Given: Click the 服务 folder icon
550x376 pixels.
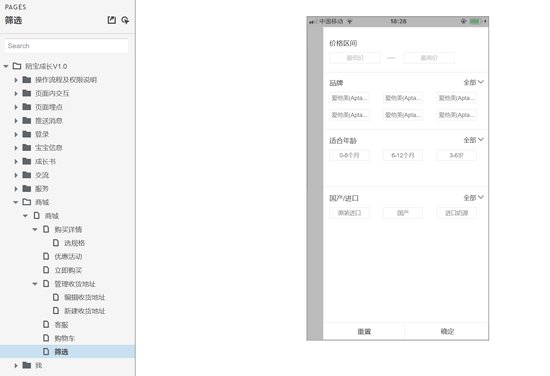Looking at the screenshot, I should [27, 188].
